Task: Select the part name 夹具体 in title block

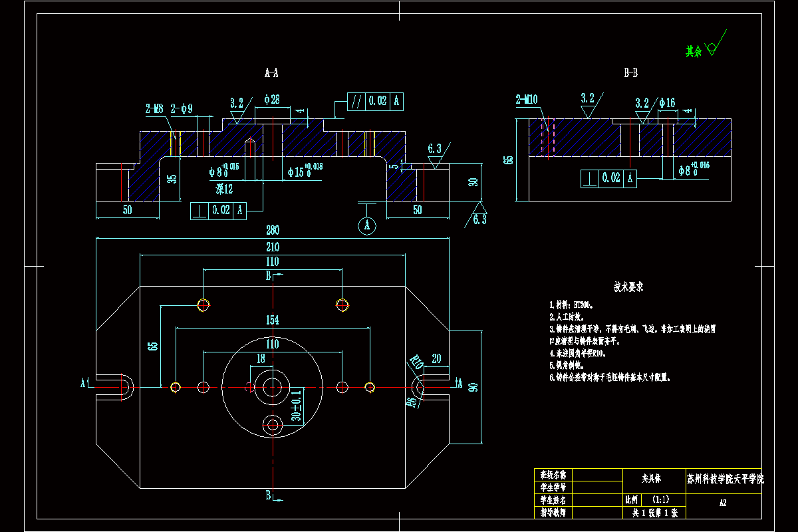Action: point(652,477)
